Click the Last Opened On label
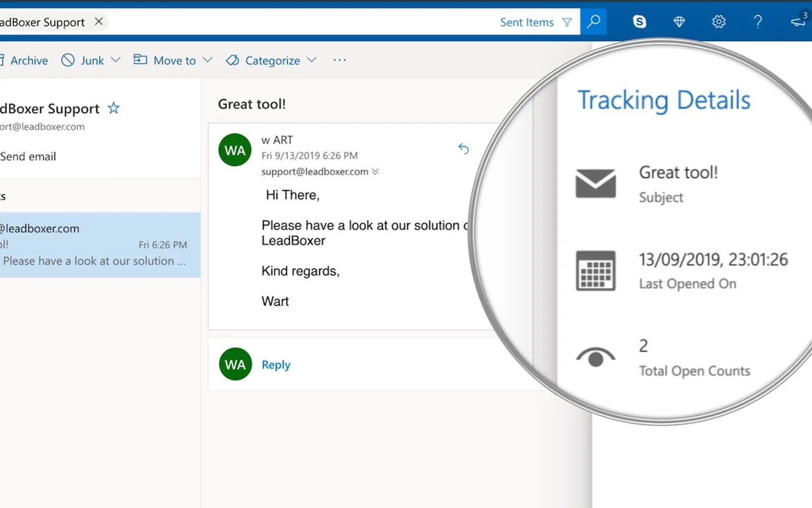 click(x=688, y=283)
